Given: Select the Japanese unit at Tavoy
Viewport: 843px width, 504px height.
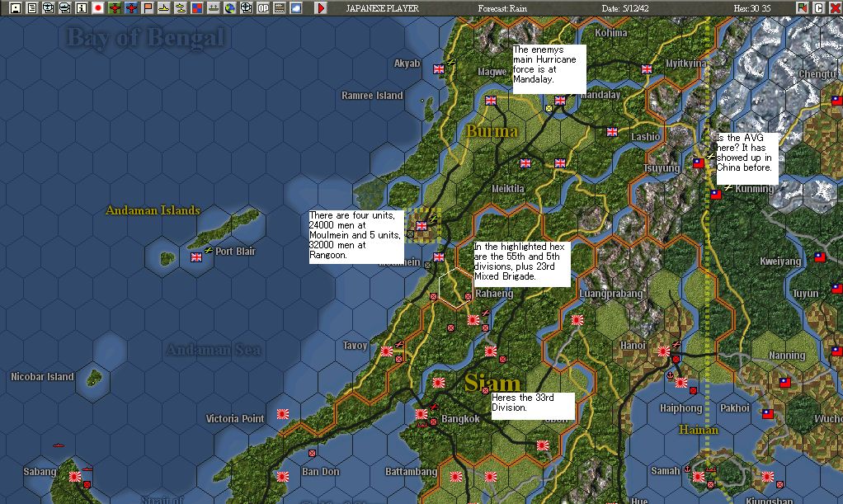Looking at the screenshot, I should point(387,351).
